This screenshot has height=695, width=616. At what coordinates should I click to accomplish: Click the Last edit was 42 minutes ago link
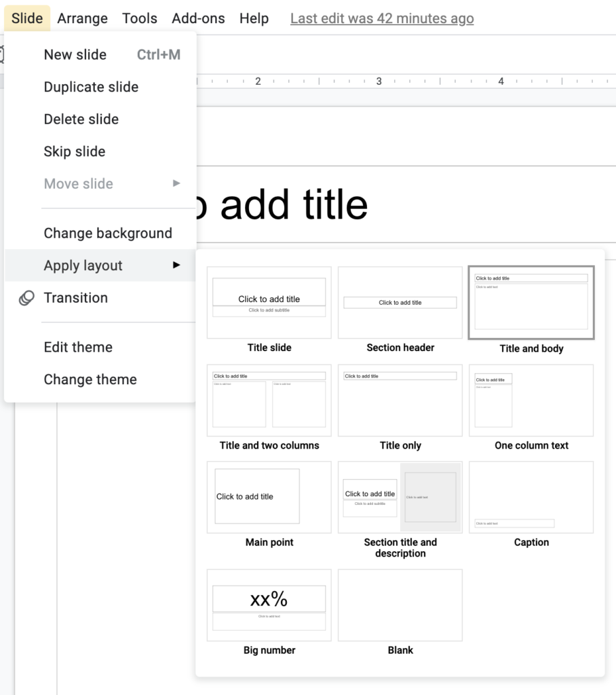(x=381, y=18)
